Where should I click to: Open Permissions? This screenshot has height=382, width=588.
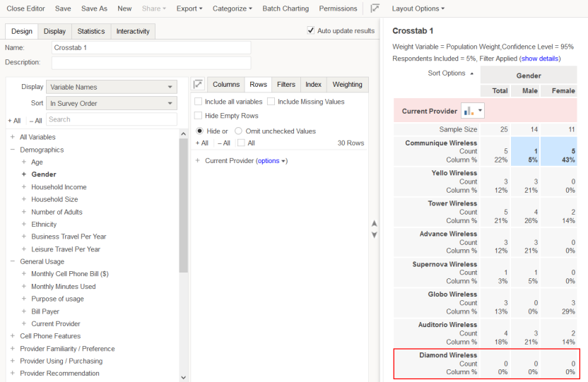[338, 8]
